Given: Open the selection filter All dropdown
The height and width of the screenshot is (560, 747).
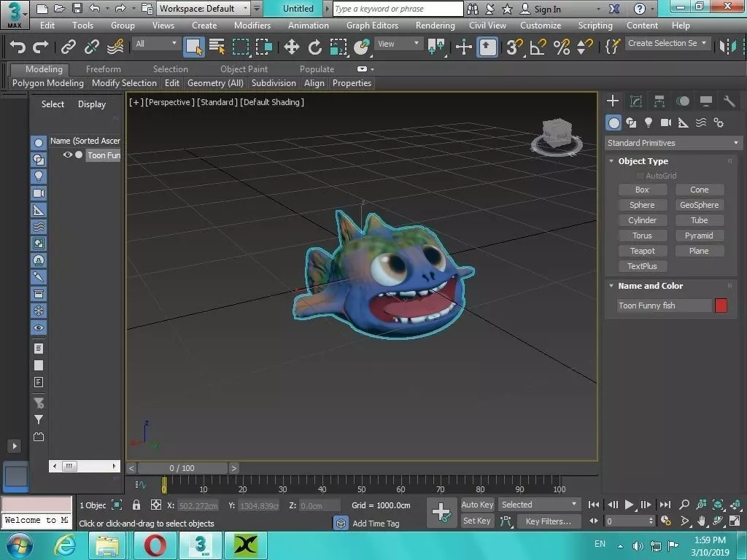Looking at the screenshot, I should point(155,44).
